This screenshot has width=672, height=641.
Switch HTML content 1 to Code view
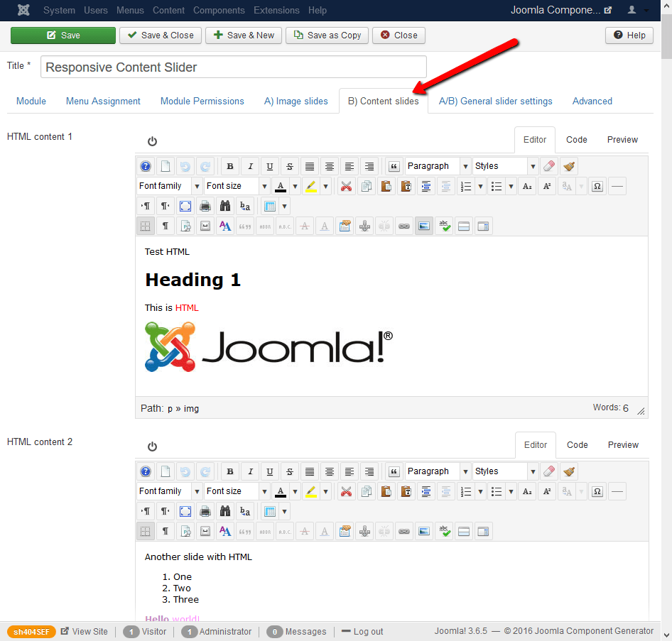(576, 140)
